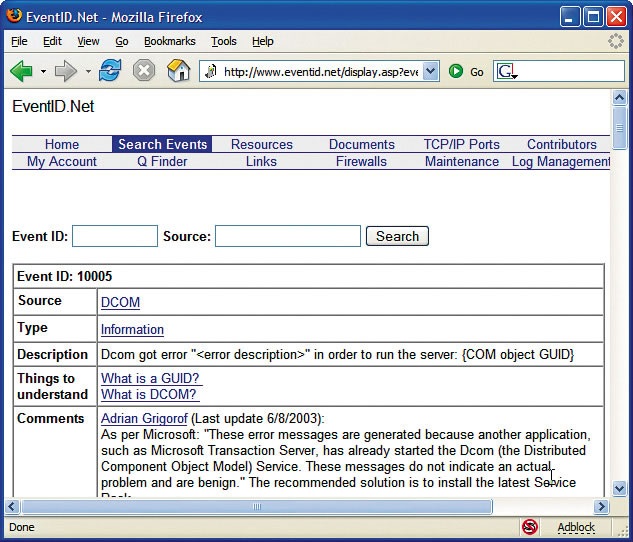This screenshot has height=542, width=633.
Task: Open the DCOM source link
Action: [x=120, y=302]
